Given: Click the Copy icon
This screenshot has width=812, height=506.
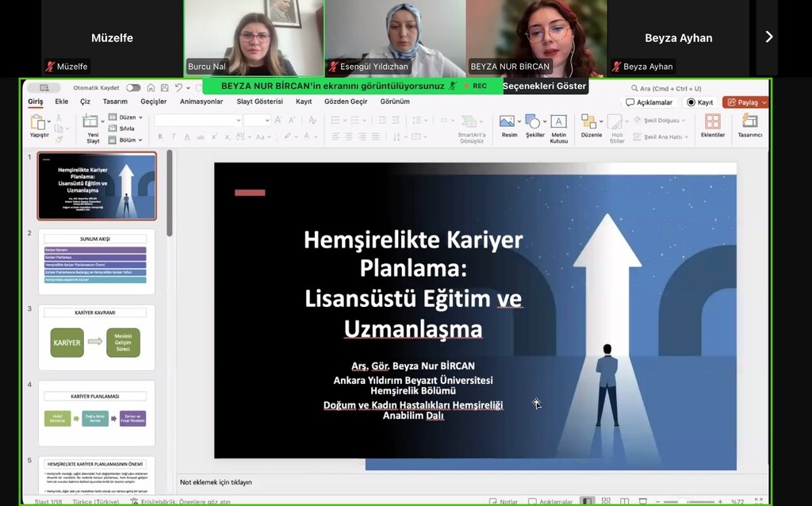Looking at the screenshot, I should click(59, 128).
